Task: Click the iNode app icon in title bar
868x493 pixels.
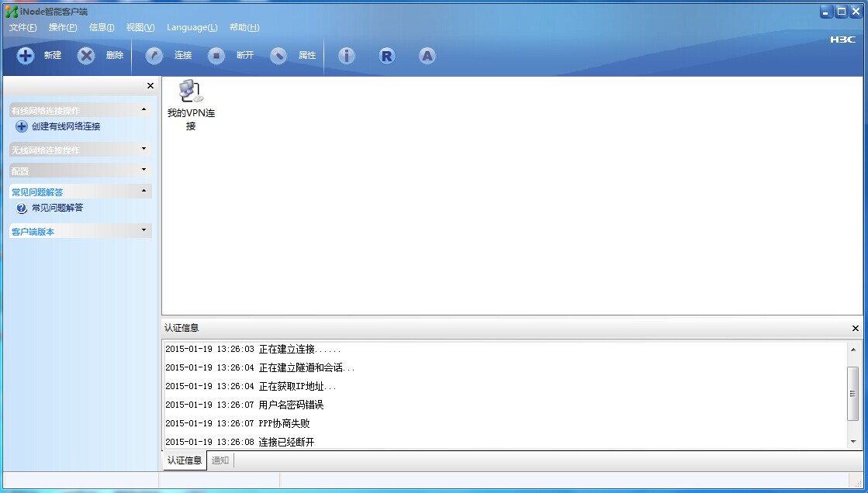Action: [x=11, y=11]
